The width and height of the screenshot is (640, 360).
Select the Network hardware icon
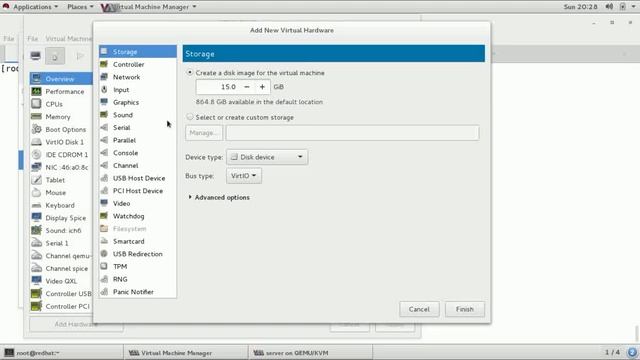tap(104, 77)
